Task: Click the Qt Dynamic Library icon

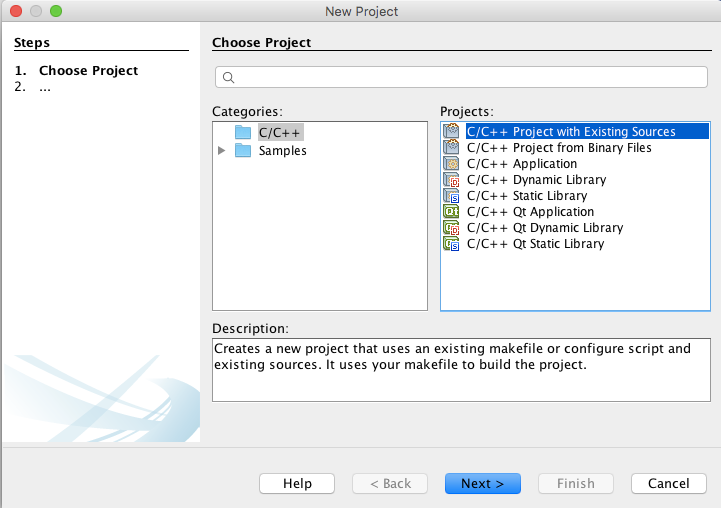Action: click(451, 228)
